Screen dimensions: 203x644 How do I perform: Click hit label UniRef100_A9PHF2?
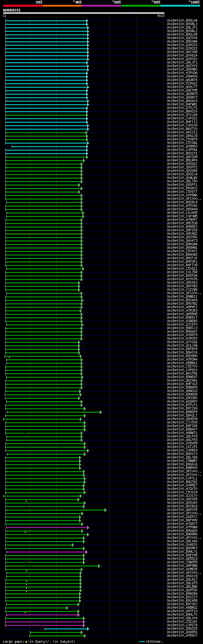[182, 307]
